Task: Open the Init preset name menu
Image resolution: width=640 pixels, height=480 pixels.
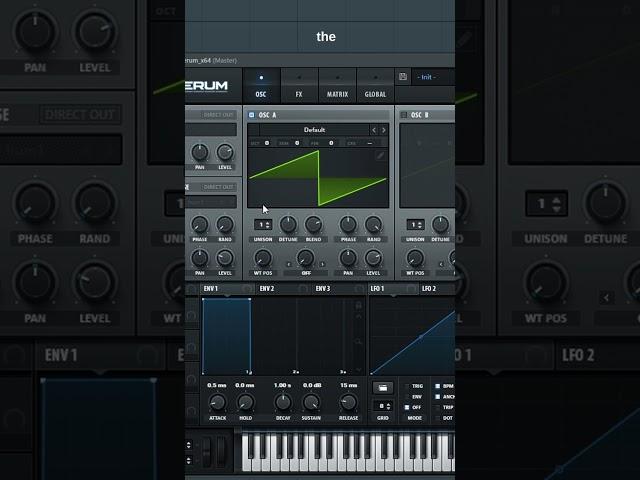Action: (433, 77)
